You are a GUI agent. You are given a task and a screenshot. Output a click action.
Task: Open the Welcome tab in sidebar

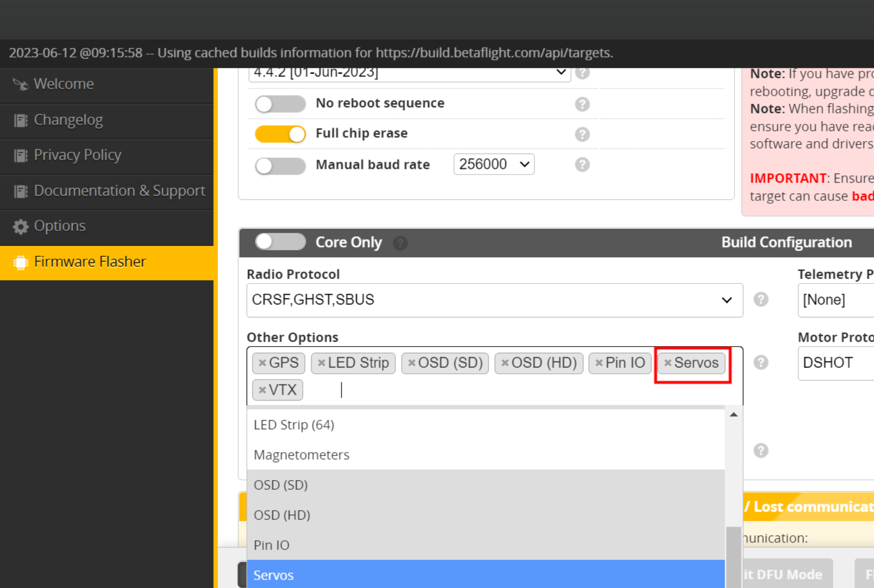pyautogui.click(x=107, y=84)
